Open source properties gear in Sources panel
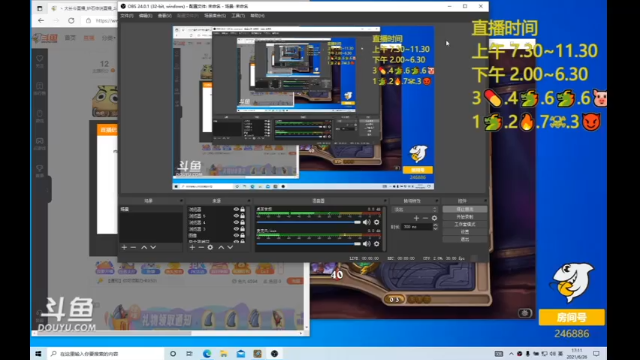 (210, 247)
